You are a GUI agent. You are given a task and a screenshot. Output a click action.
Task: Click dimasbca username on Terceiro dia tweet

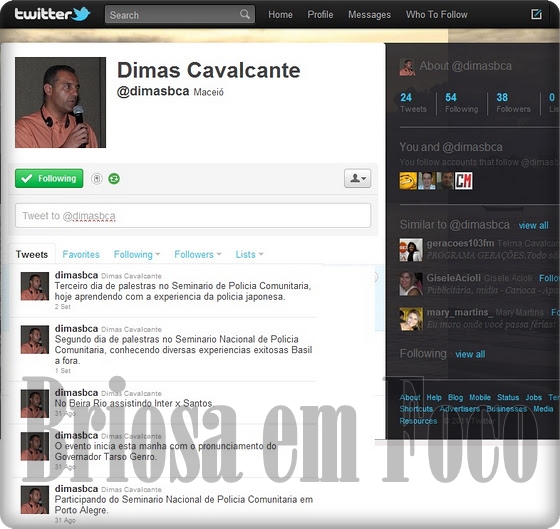click(76, 275)
